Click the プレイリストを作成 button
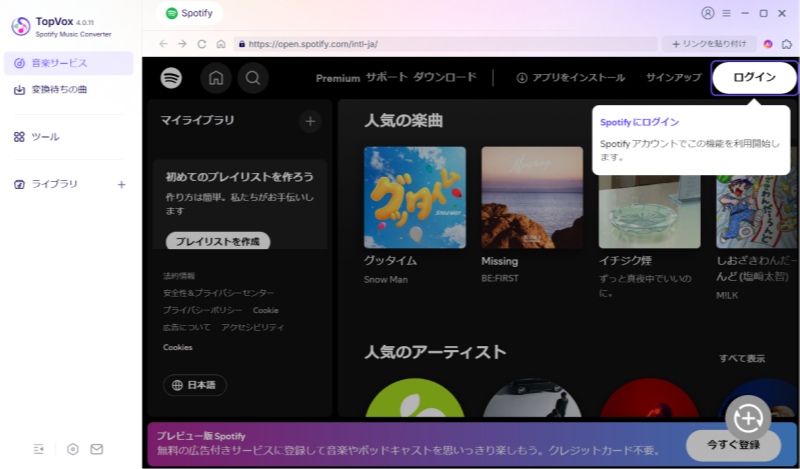Screen dimensions: 800x469 [x=218, y=241]
